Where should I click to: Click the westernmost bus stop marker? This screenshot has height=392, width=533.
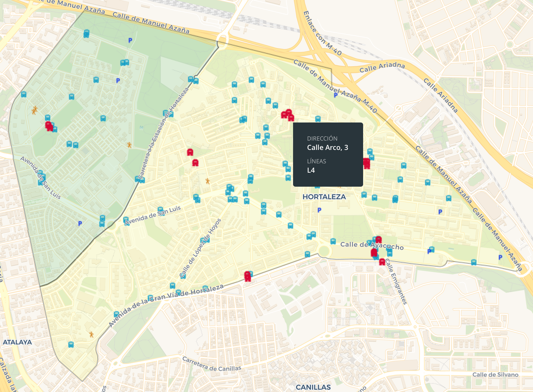point(24,94)
